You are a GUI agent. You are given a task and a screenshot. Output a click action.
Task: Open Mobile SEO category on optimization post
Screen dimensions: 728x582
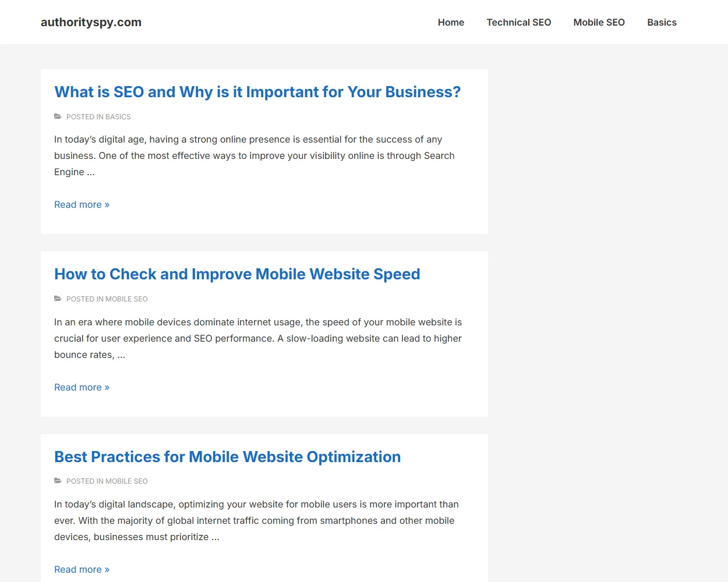(x=127, y=481)
